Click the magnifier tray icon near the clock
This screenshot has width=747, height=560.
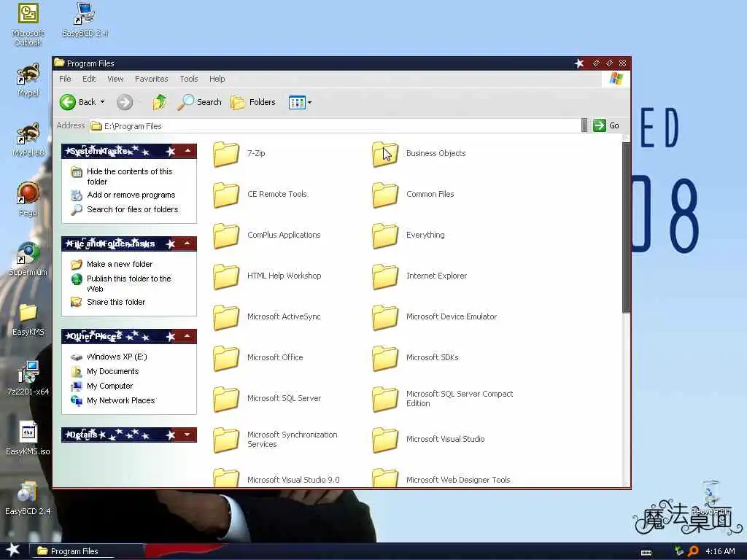coord(693,551)
